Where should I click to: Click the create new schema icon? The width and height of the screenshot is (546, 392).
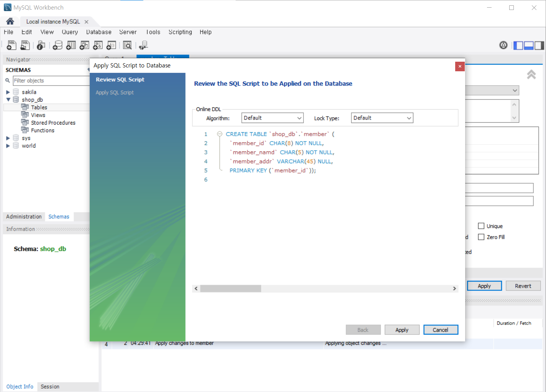click(x=57, y=45)
